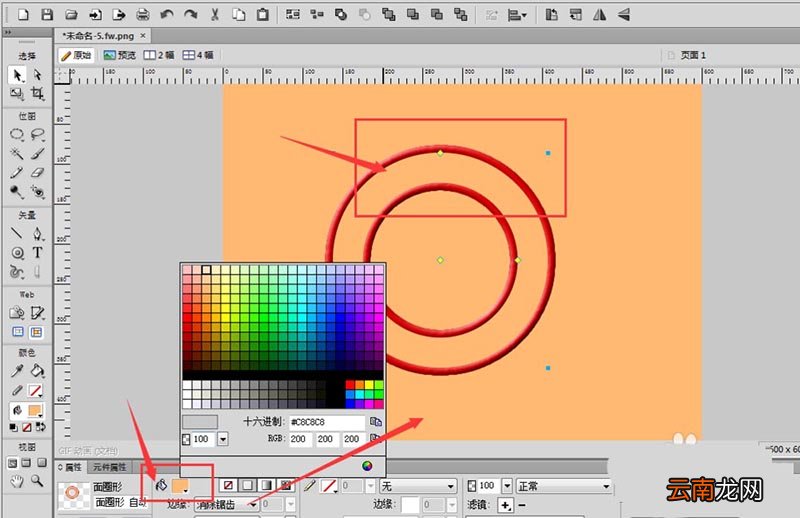Image resolution: width=800 pixels, height=518 pixels.
Task: Undo the last action
Action: (167, 15)
